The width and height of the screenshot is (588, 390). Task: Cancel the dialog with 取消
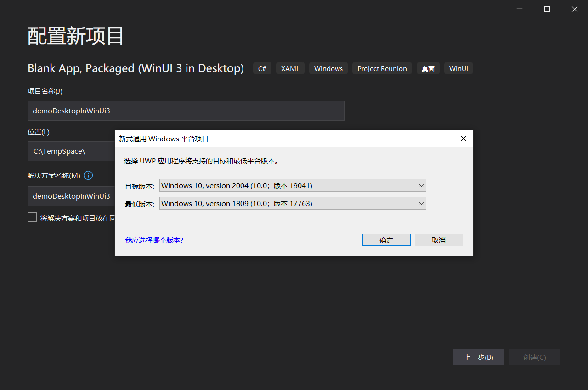439,240
